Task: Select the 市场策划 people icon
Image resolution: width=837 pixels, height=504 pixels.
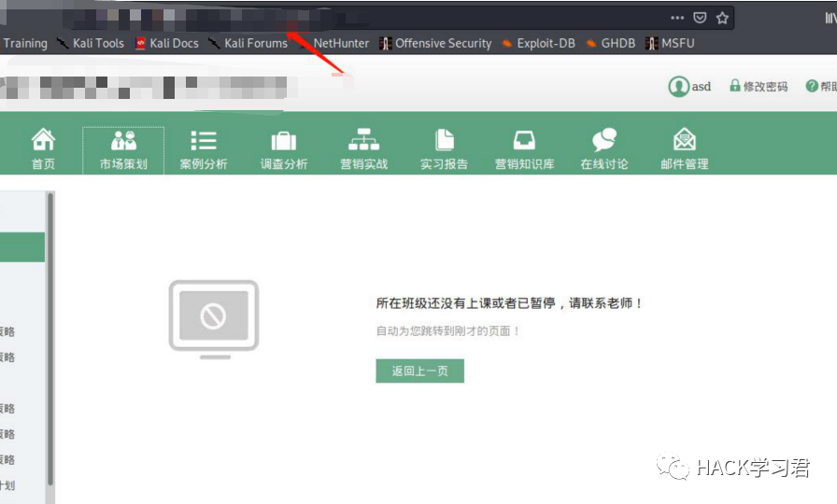Action: pos(123,140)
